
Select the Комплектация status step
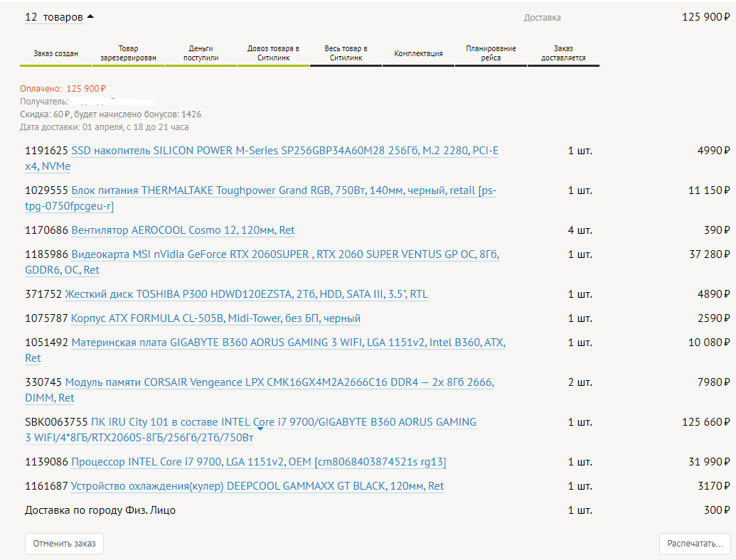click(x=418, y=54)
